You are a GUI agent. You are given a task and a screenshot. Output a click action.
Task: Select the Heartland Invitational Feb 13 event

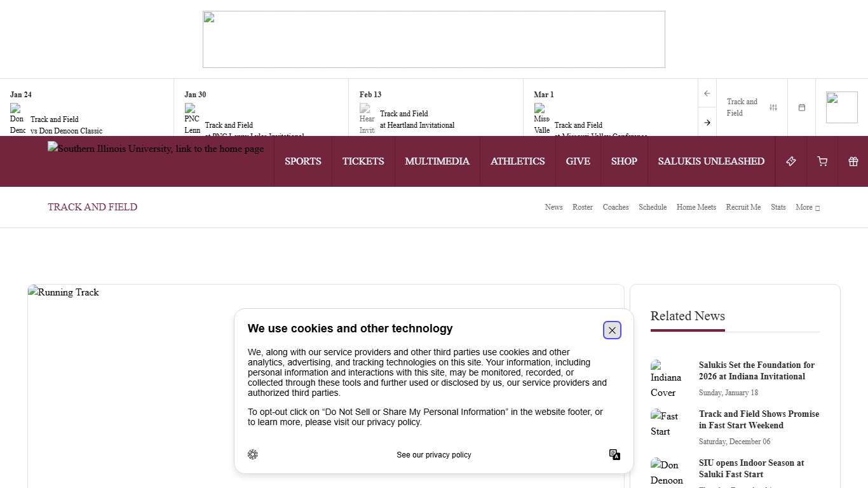tap(417, 119)
